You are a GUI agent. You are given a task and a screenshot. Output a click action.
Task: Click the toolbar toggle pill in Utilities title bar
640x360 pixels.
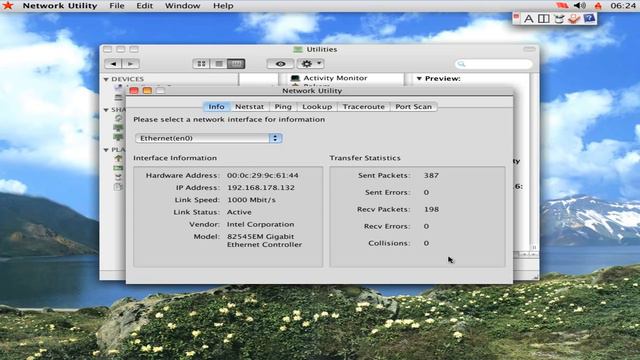click(x=529, y=49)
